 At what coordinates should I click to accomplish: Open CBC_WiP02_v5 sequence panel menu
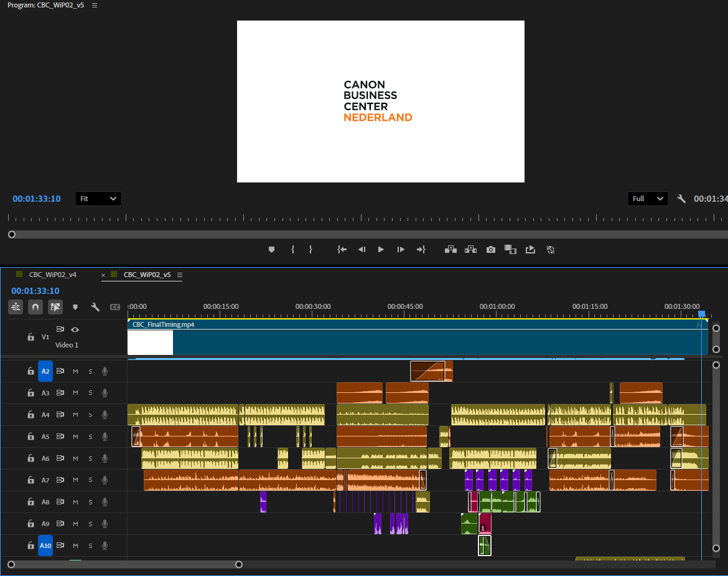click(180, 275)
